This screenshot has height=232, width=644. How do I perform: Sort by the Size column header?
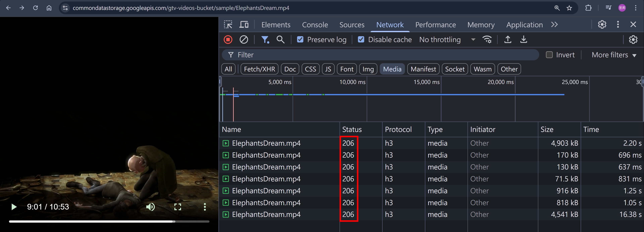click(559, 130)
